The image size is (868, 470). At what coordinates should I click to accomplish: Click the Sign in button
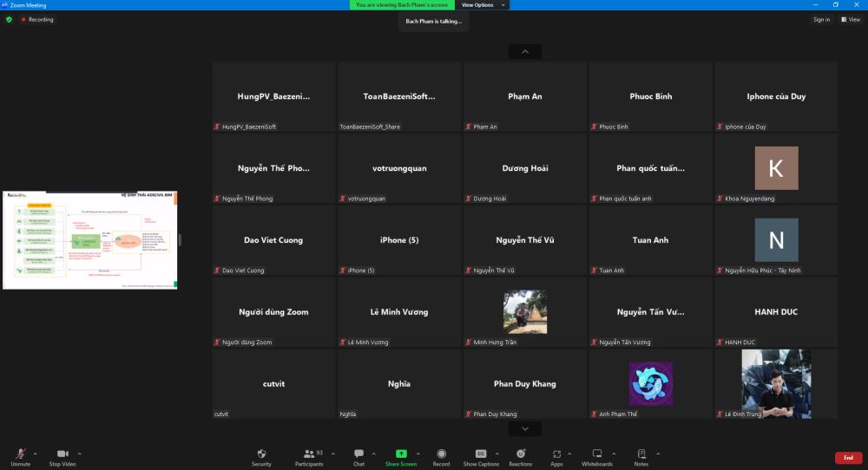821,19
